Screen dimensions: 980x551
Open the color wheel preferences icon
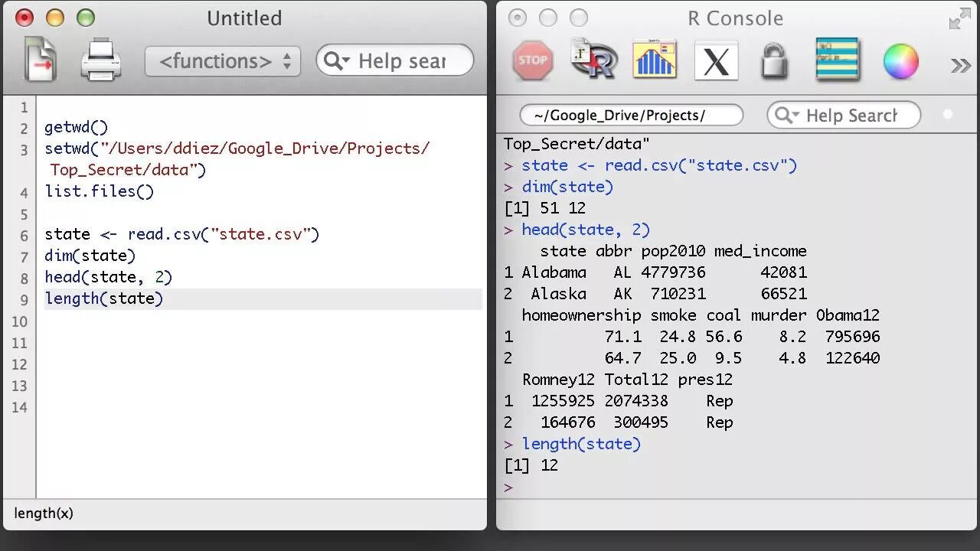click(900, 61)
